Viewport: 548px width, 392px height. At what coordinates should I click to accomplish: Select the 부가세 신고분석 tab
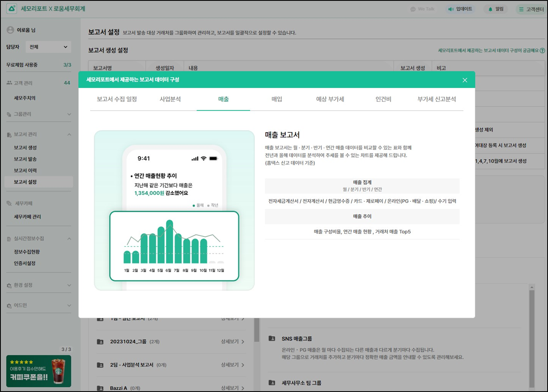436,99
